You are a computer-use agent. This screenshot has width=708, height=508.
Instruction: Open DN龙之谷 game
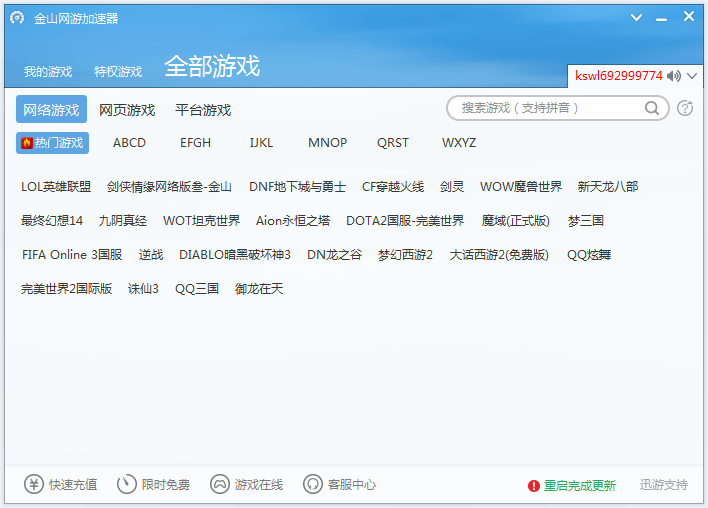(335, 255)
